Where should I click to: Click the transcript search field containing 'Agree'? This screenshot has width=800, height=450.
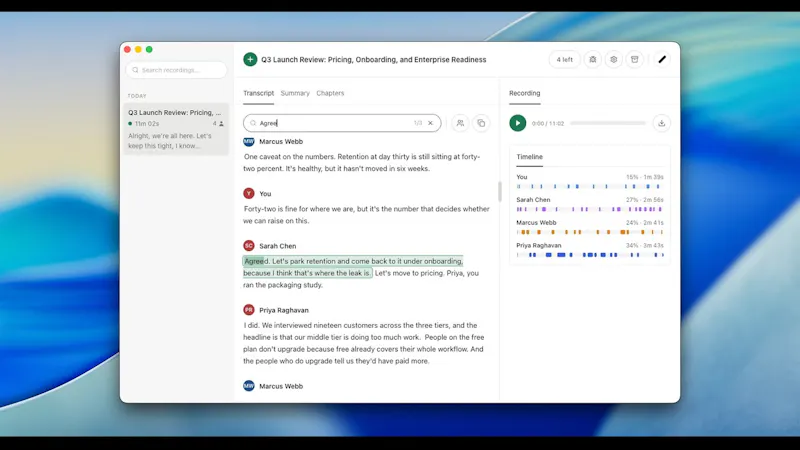point(342,123)
